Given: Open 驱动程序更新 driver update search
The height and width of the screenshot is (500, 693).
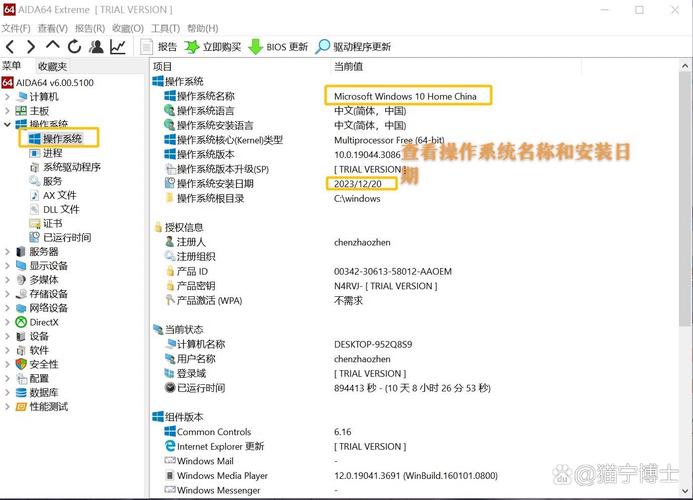Looking at the screenshot, I should [x=353, y=47].
